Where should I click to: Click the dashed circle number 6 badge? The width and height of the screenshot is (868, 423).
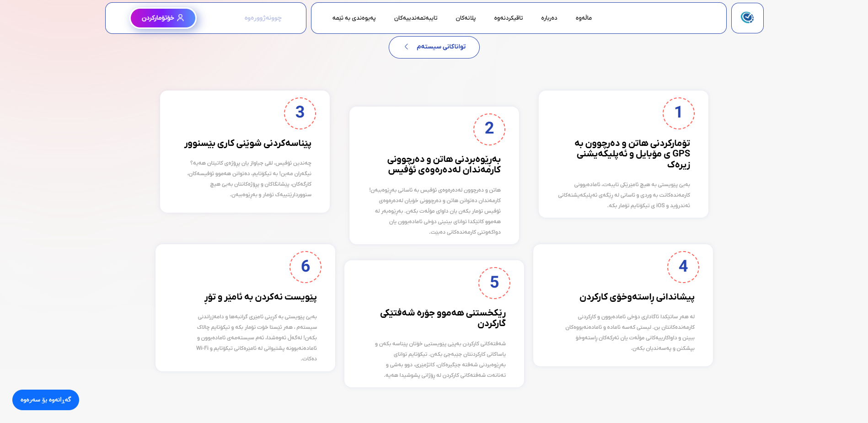305,267
